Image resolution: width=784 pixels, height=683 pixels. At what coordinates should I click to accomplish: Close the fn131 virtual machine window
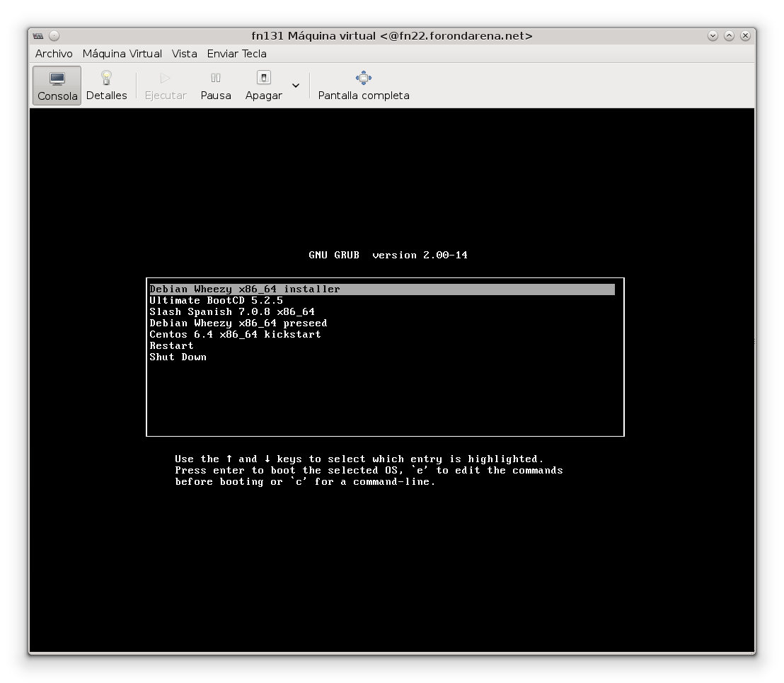[x=745, y=36]
